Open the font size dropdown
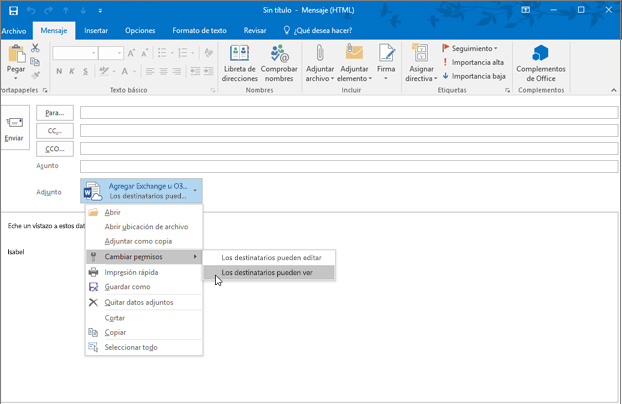Viewport: 622px width, 404px height. [118, 53]
